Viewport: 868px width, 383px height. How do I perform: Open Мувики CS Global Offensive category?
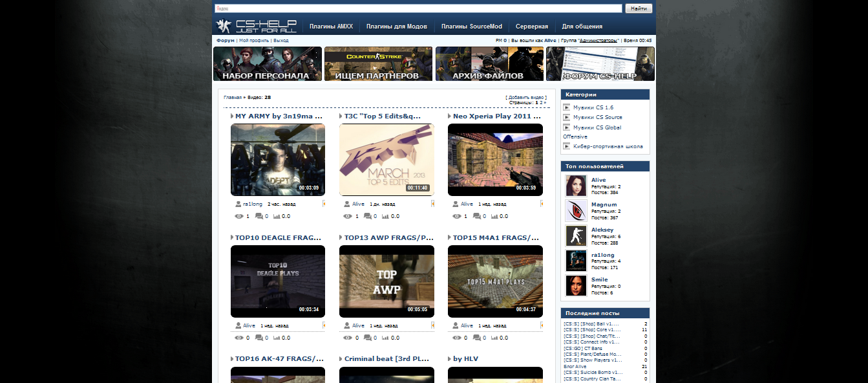(592, 132)
